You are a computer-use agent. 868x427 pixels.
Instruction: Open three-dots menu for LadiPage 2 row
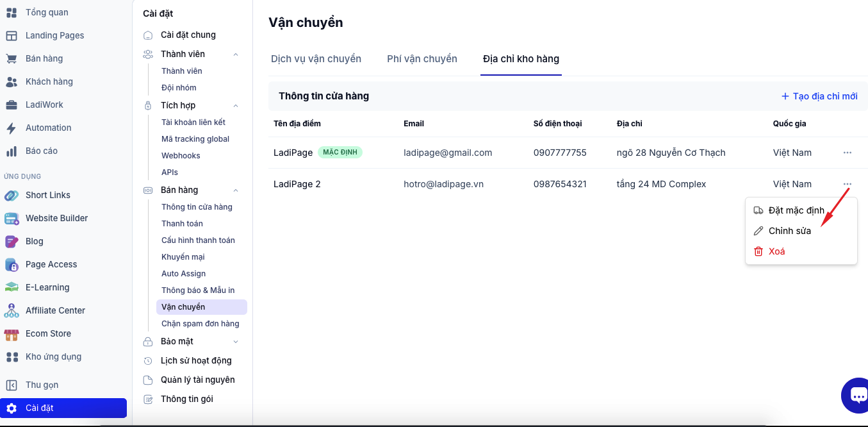point(848,184)
